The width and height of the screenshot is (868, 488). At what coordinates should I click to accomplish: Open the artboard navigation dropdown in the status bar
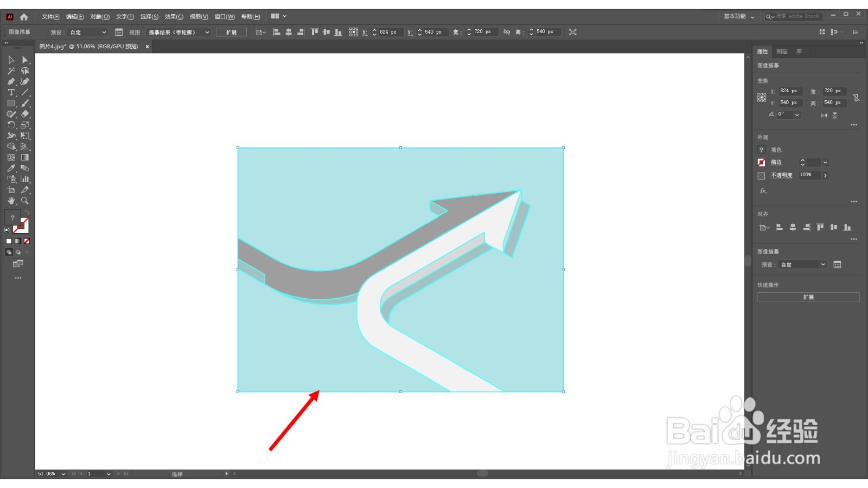click(108, 474)
